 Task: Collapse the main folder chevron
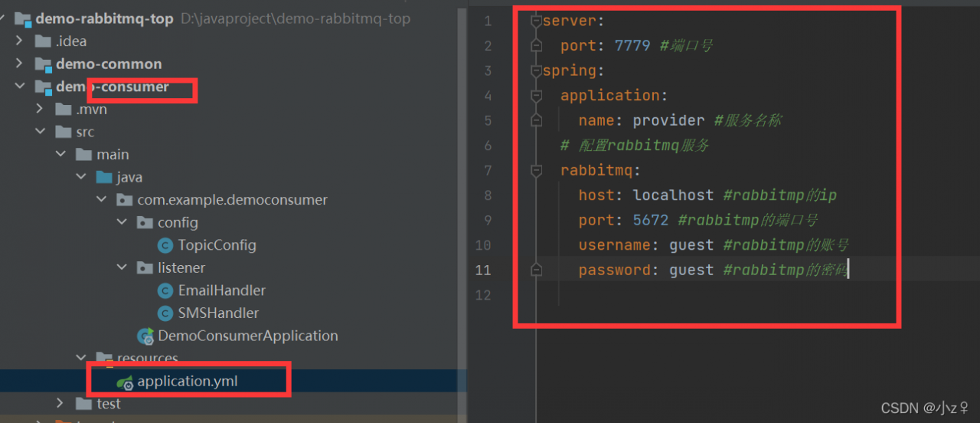pyautogui.click(x=60, y=155)
